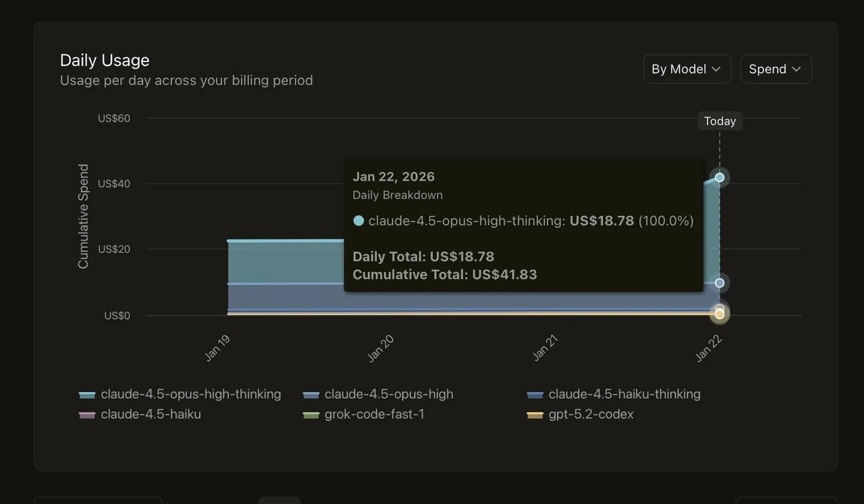Click the pink claude-4.5-haiku legend swatch

[x=87, y=415]
